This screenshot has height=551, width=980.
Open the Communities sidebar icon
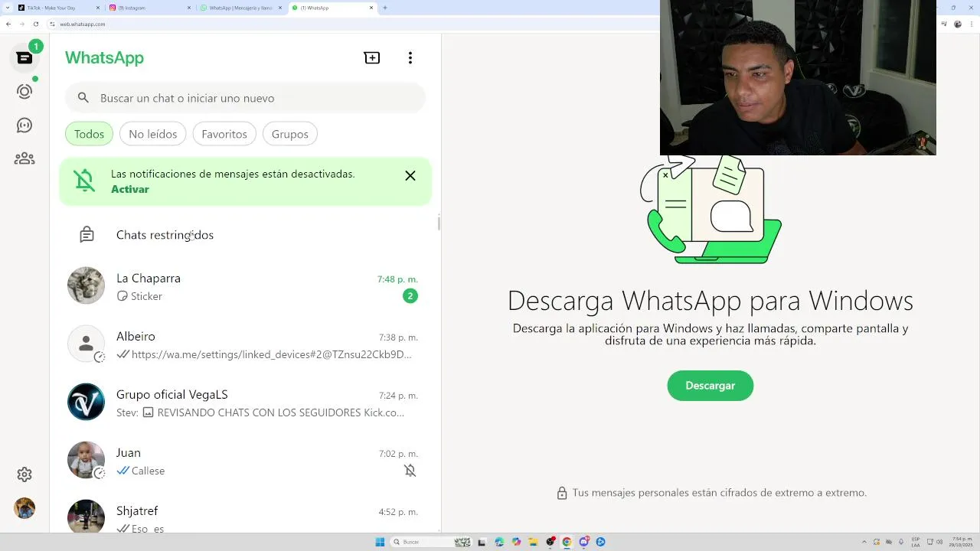pos(24,158)
